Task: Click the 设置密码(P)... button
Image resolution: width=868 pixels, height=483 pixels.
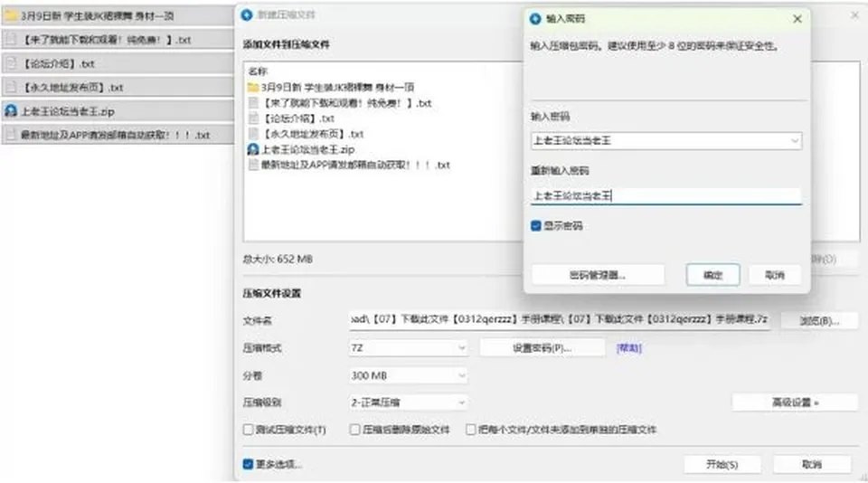Action: pyautogui.click(x=542, y=348)
